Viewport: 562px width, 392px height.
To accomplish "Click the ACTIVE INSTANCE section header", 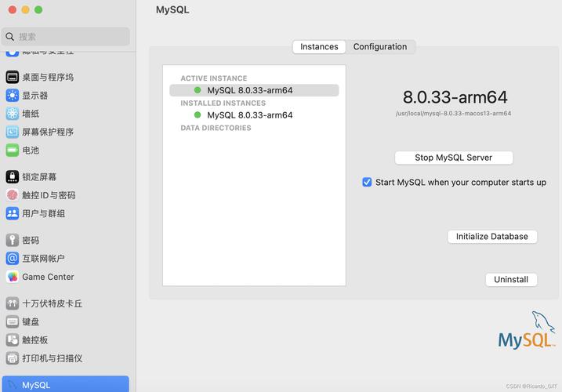I will tap(214, 78).
